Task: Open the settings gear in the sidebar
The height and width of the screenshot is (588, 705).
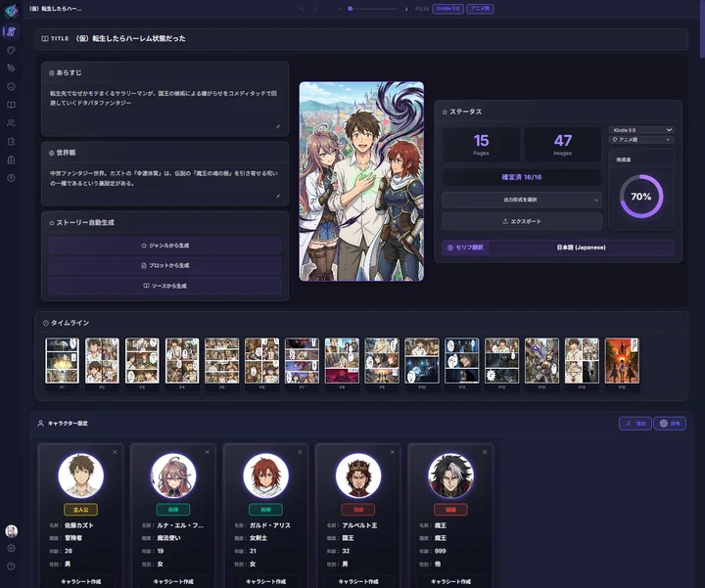Action: click(x=11, y=548)
